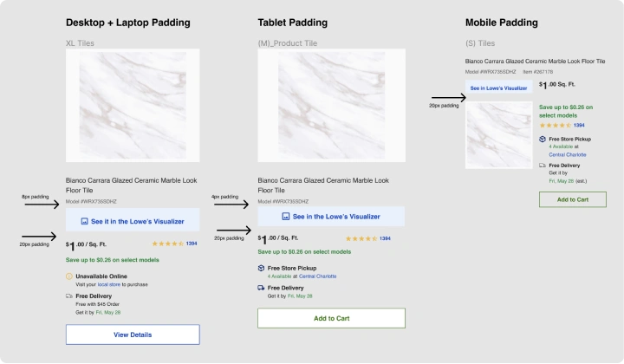Click See in Lowe's Visualizer in mobile tile
624x364 pixels.
498,88
